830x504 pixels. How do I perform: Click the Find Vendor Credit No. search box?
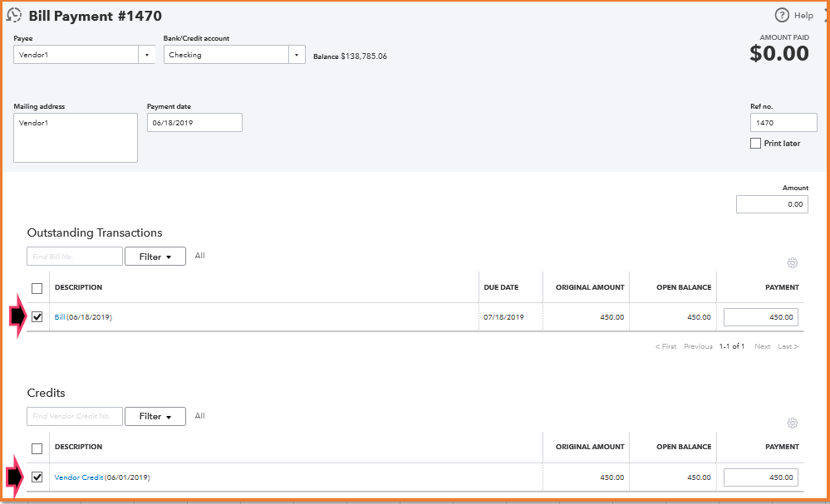75,416
